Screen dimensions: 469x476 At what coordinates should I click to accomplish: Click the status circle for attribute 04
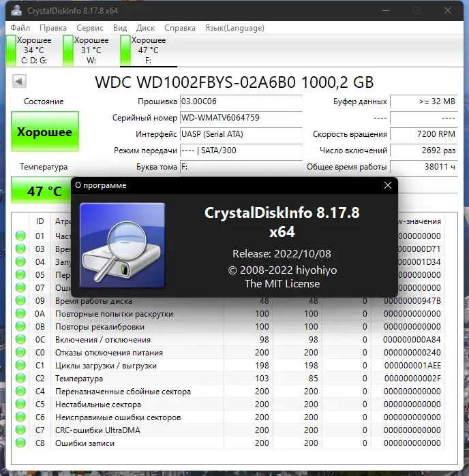(20, 261)
